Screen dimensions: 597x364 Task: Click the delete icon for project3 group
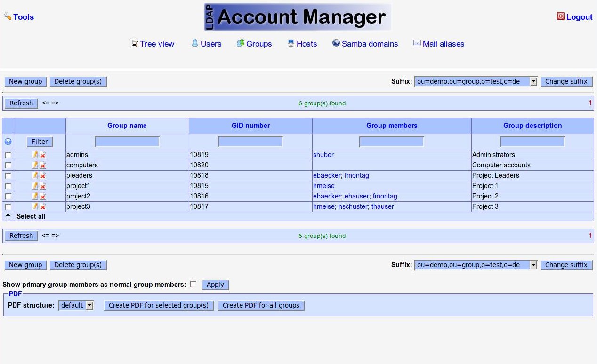[x=43, y=206]
